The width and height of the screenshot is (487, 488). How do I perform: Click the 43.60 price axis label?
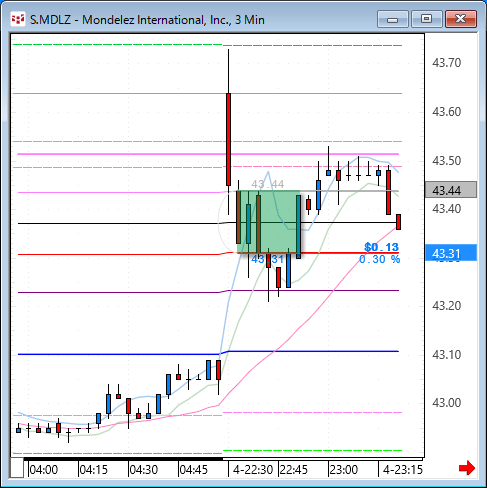pyautogui.click(x=446, y=111)
